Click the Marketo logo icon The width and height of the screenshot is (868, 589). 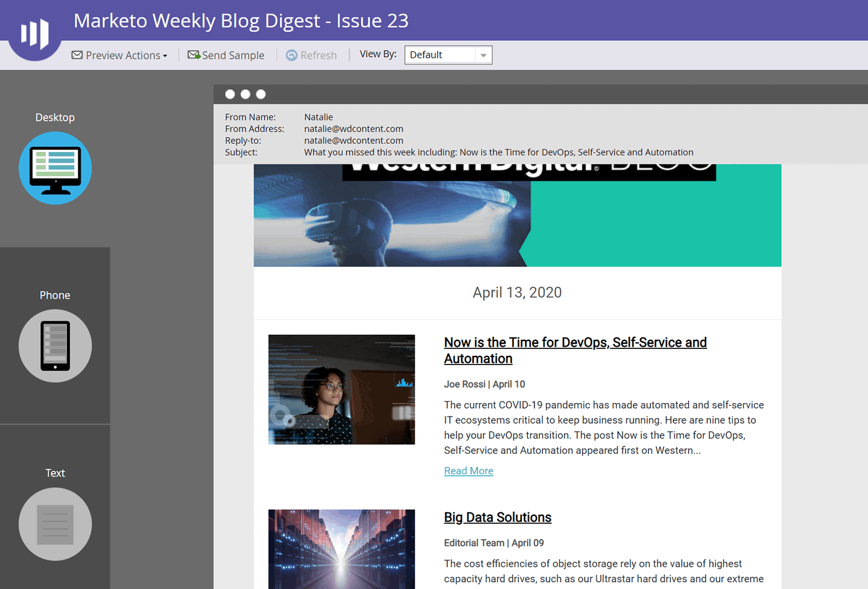click(35, 33)
